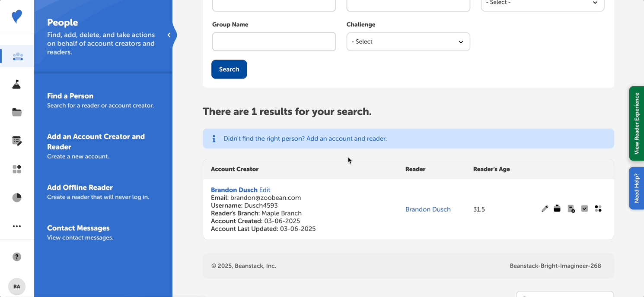Click the add-log book icon in results row
This screenshot has height=297, width=644.
click(x=571, y=209)
